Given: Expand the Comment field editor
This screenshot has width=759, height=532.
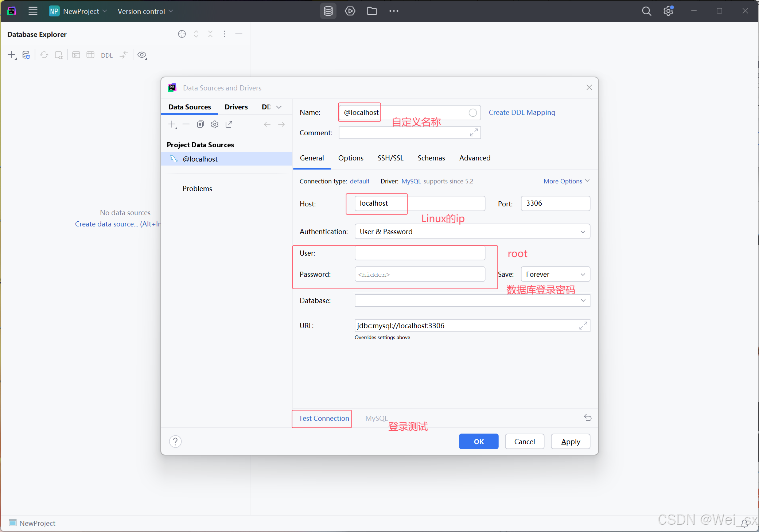Looking at the screenshot, I should tap(474, 133).
